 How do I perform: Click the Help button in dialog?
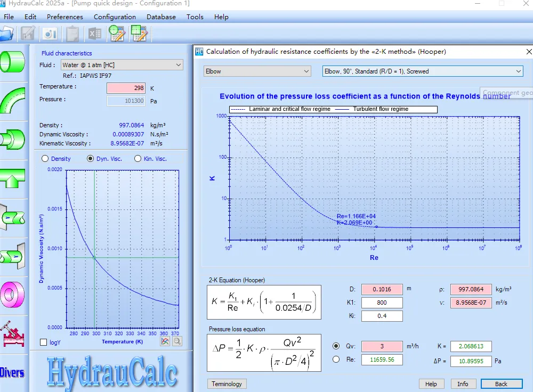(431, 384)
